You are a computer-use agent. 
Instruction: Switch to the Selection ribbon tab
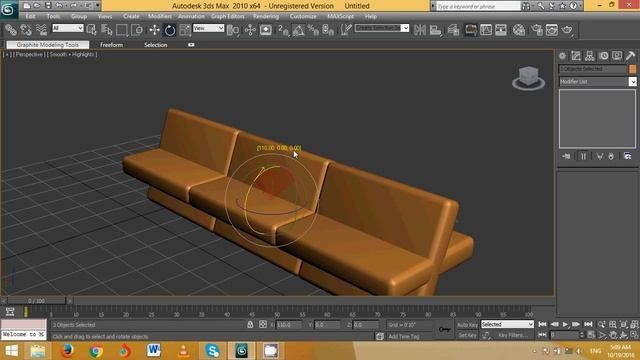coord(156,45)
